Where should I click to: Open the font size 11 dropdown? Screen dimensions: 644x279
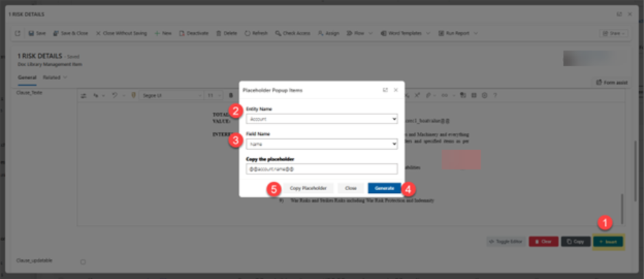[214, 96]
